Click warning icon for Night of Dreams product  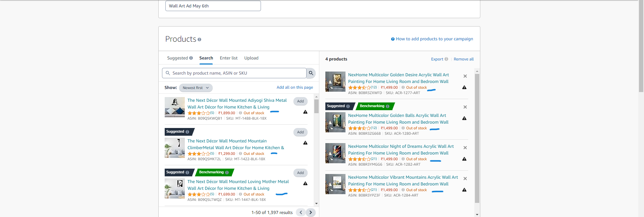click(x=464, y=159)
